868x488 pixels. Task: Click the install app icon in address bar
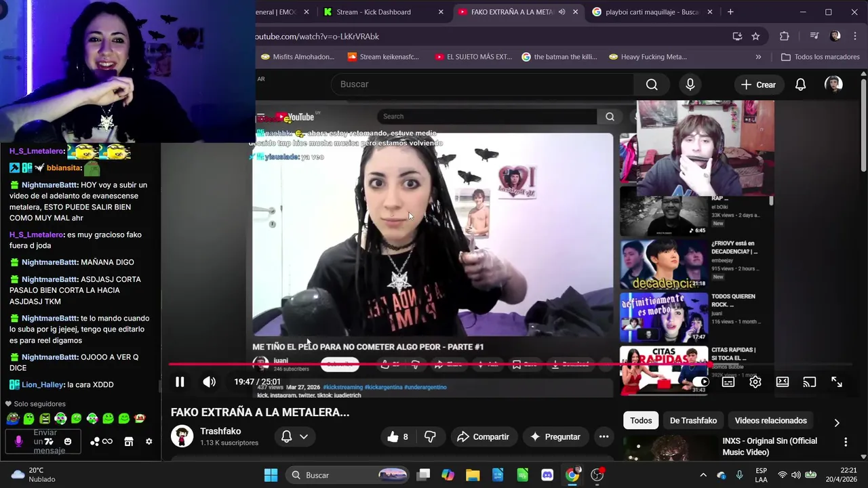[737, 37]
